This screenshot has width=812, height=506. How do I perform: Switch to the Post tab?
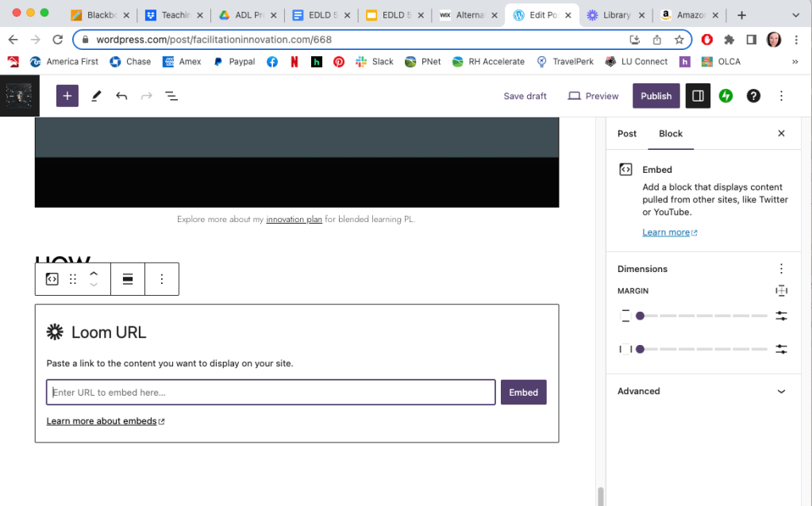click(x=627, y=133)
